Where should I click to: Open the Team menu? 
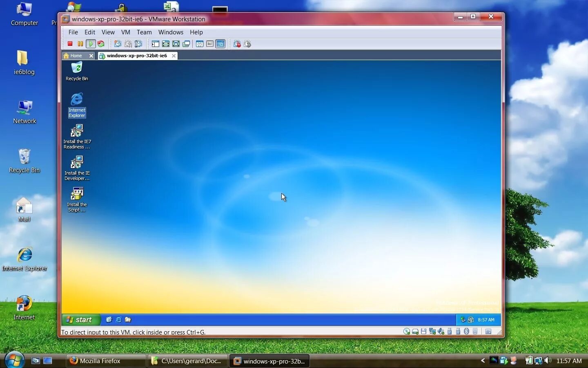click(144, 32)
